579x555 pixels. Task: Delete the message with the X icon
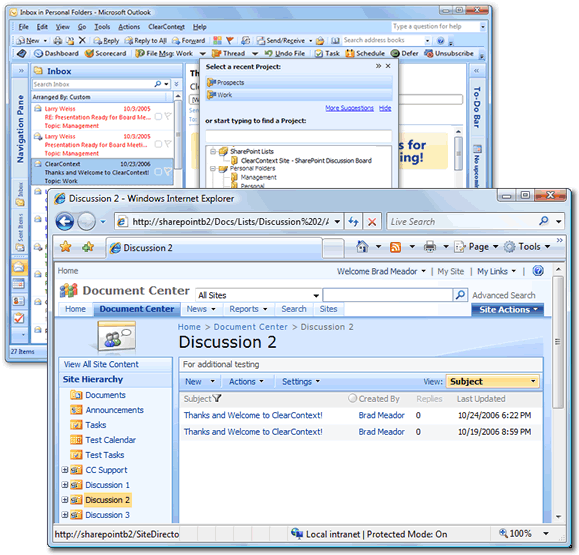click(82, 40)
